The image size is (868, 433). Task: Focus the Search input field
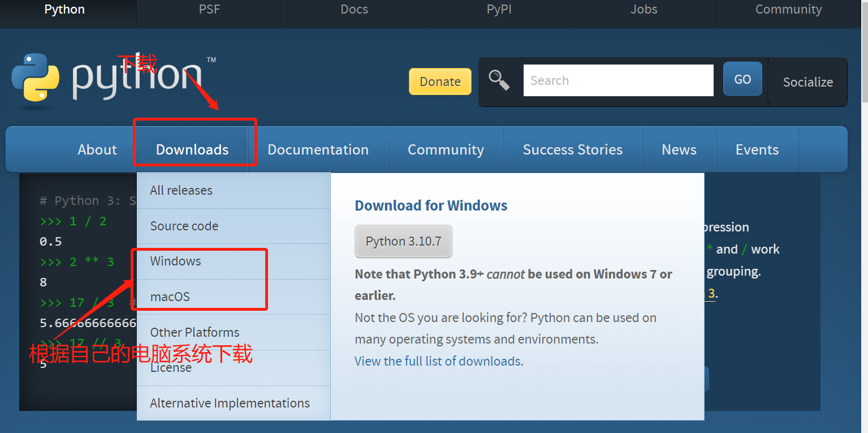619,80
